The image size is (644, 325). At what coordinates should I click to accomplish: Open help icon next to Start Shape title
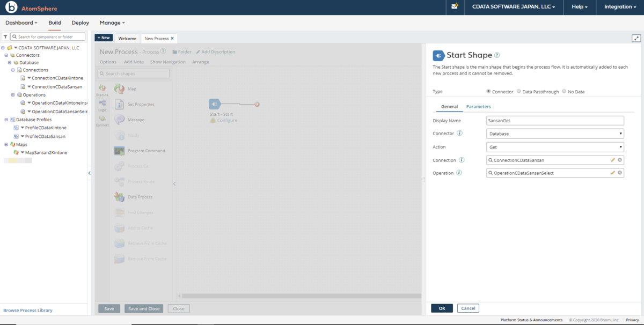point(497,55)
